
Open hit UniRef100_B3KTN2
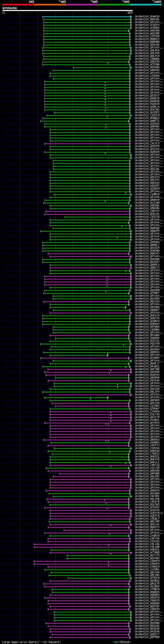coord(147,110)
